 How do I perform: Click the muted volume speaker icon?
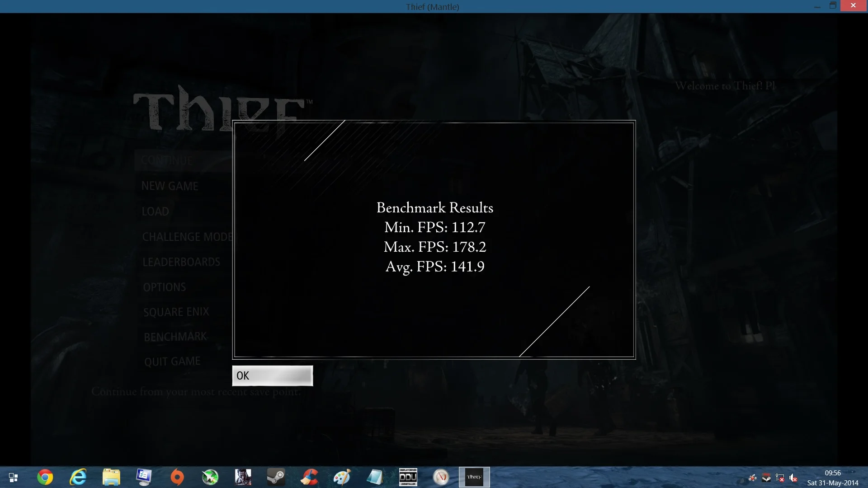pyautogui.click(x=793, y=478)
